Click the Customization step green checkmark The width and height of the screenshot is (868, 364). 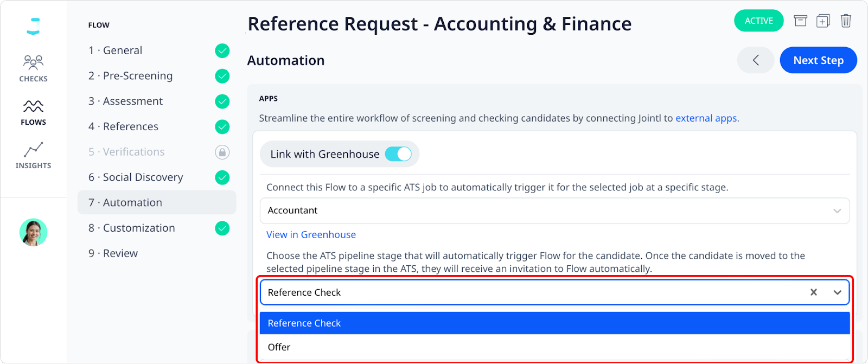[222, 228]
